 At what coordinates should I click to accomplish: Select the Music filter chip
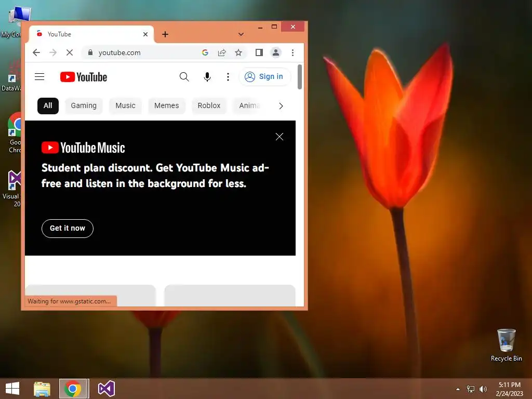(126, 106)
